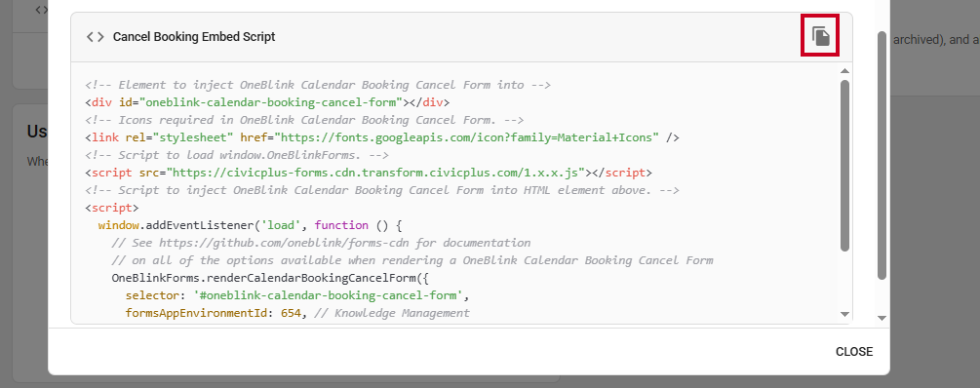Click the "Script to inject" comment line
Screen dimensions: 980x388
(382, 190)
